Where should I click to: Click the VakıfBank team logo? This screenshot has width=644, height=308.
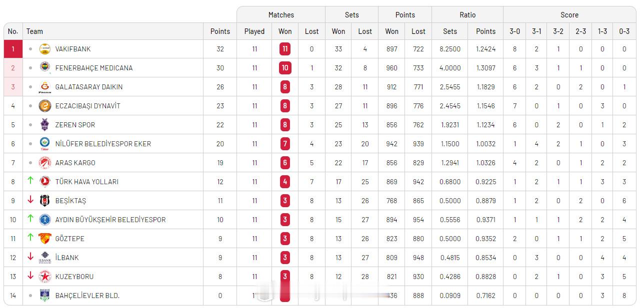point(45,49)
